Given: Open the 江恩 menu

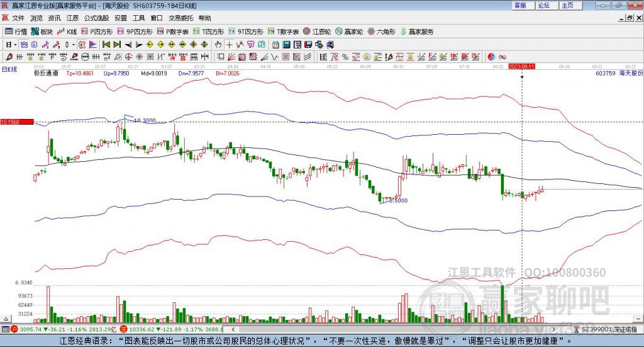Looking at the screenshot, I should pos(72,18).
